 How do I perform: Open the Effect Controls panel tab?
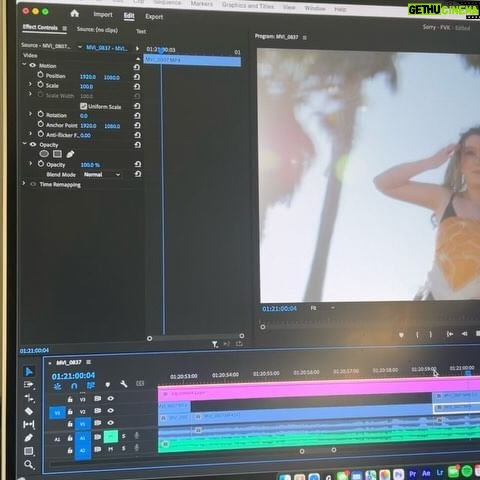point(40,27)
